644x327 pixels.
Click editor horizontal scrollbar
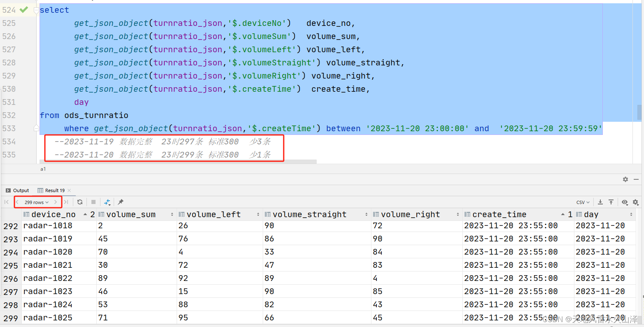pos(178,162)
